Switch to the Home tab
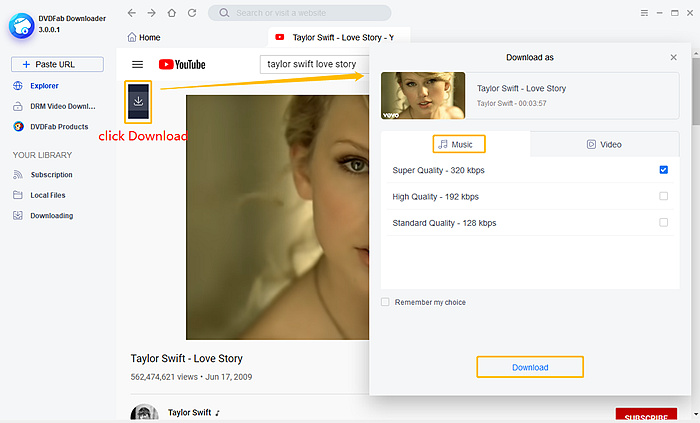Viewport: 700px width, 423px height. click(x=144, y=37)
